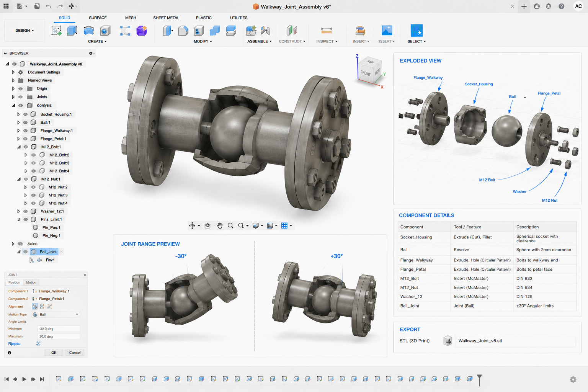Click the Measure tool icon under Inspect
Screen dimensions: 588x392
(x=327, y=31)
